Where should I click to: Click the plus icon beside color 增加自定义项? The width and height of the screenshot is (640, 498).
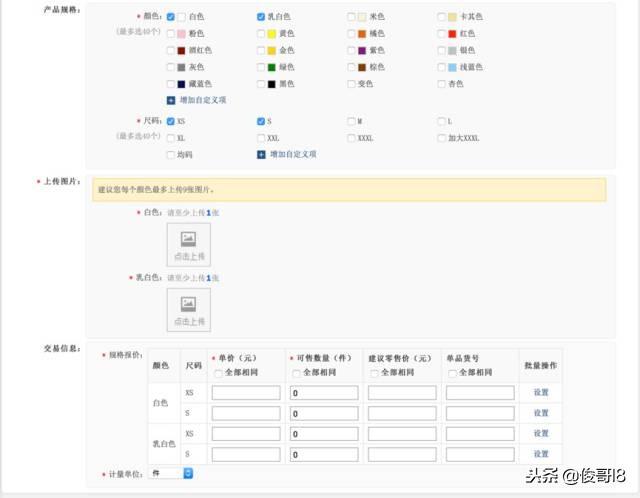coord(171,100)
